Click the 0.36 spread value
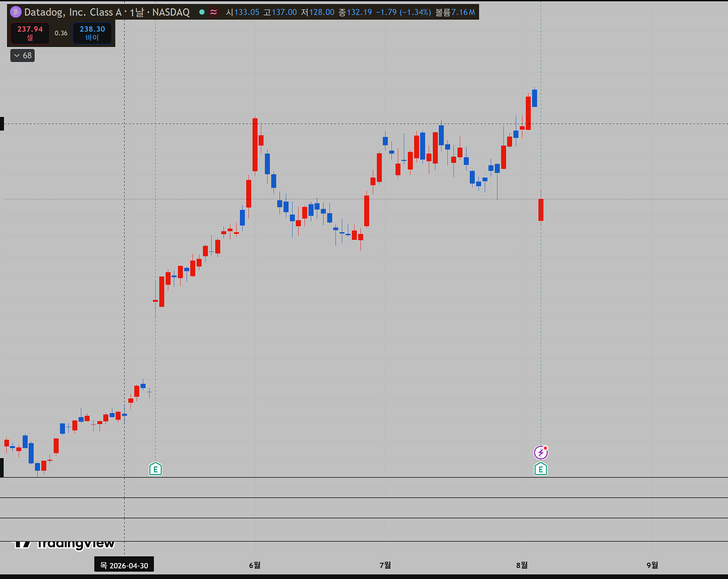 (x=61, y=33)
